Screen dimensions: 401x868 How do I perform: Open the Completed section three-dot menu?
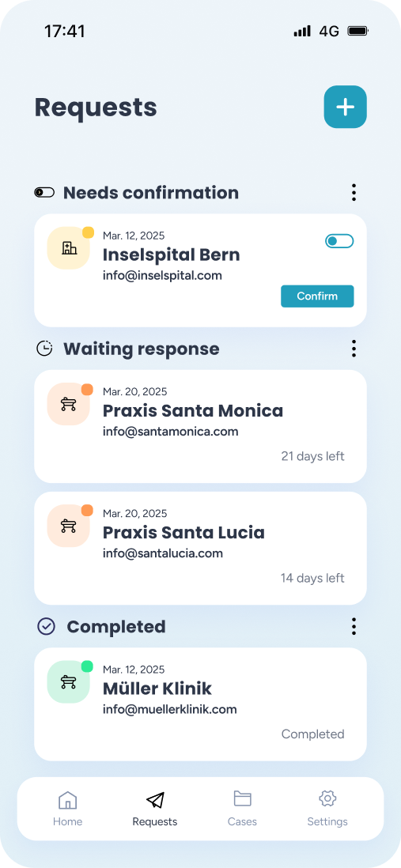354,627
